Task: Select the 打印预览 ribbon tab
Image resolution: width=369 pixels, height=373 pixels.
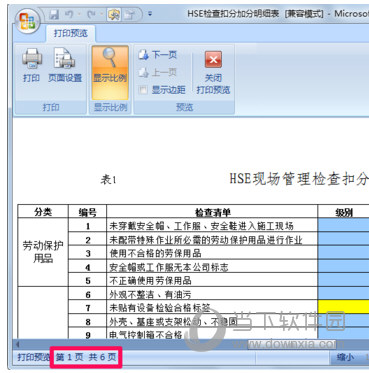Action: [71, 33]
